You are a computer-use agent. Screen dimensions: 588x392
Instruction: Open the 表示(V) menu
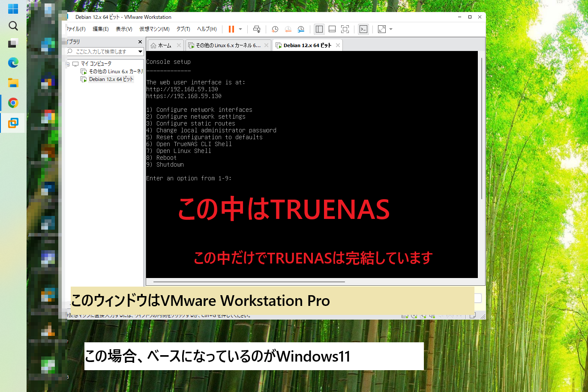pos(124,29)
